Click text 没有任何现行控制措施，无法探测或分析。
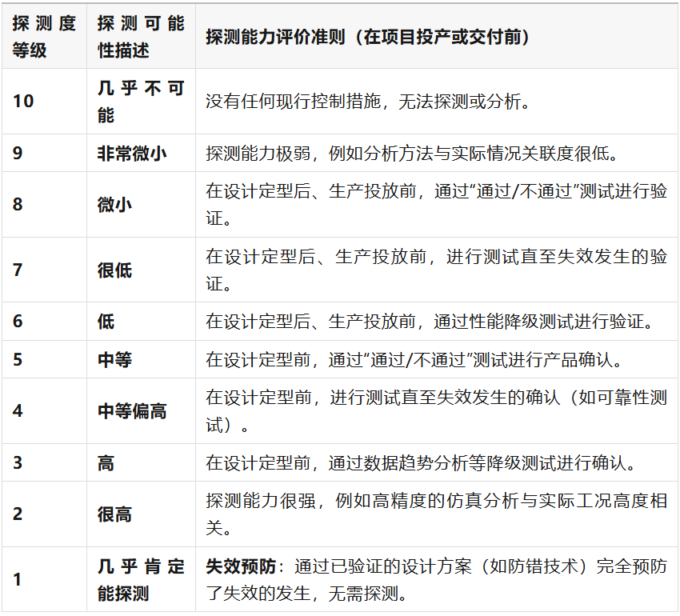This screenshot has height=616, width=680. [x=368, y=102]
